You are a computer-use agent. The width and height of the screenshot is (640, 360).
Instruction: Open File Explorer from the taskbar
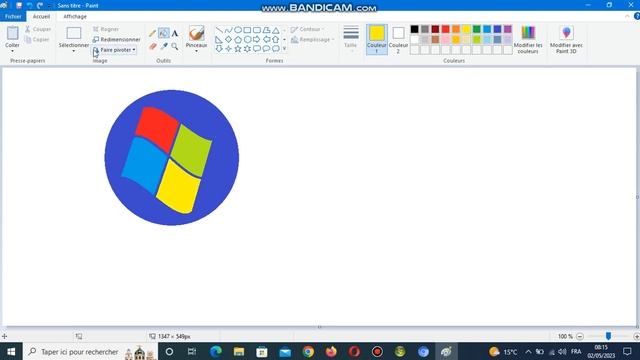tap(239, 351)
